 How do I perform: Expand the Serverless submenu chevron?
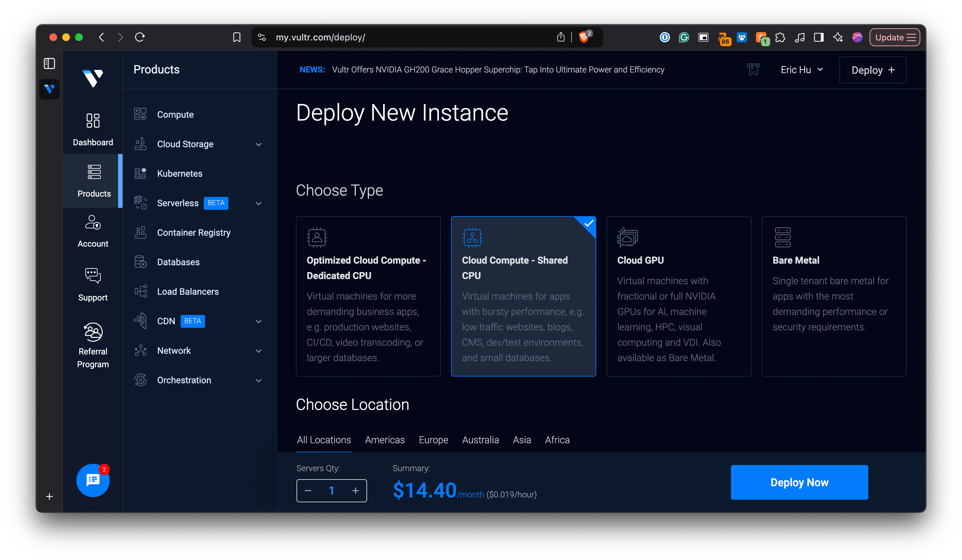258,203
